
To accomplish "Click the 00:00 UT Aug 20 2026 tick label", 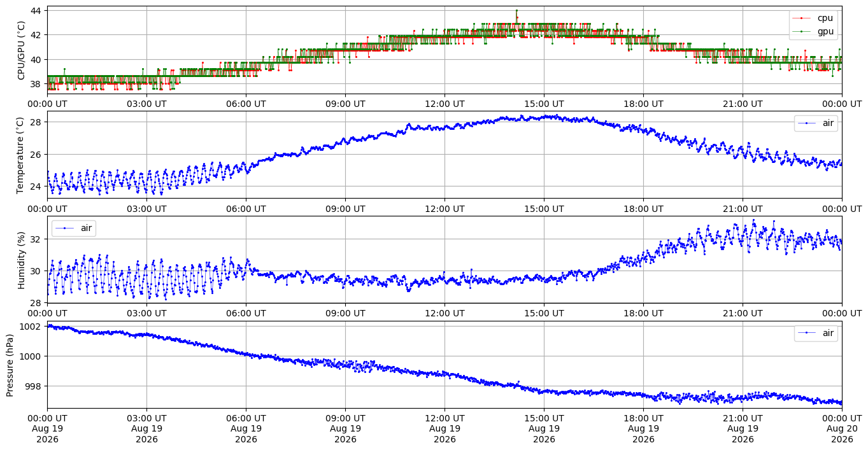I will [842, 428].
